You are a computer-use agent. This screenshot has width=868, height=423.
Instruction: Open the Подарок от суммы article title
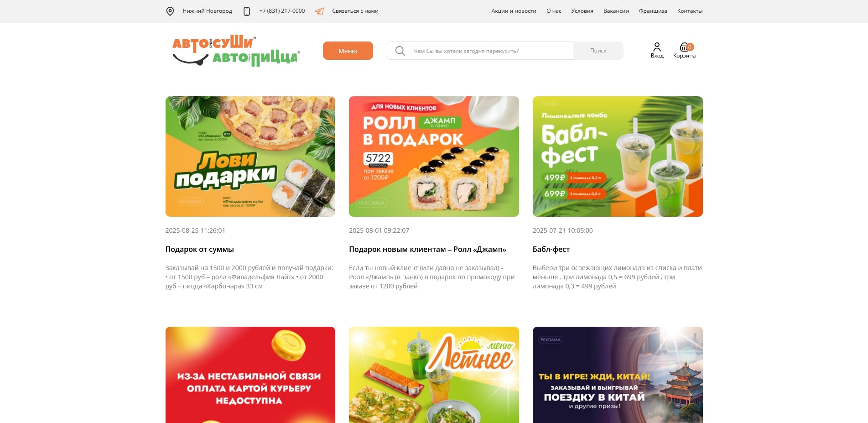tap(199, 249)
